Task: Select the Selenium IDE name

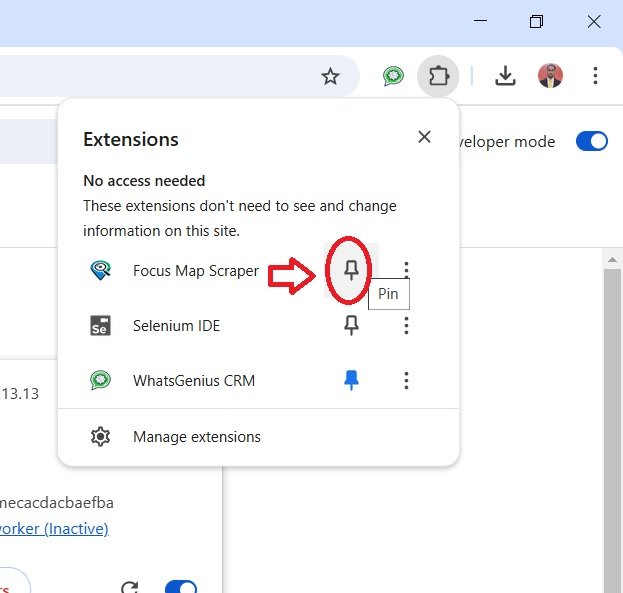Action: pyautogui.click(x=176, y=326)
